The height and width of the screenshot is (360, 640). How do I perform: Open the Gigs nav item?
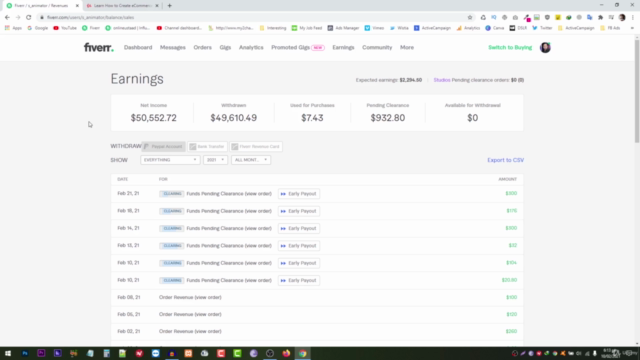[225, 47]
